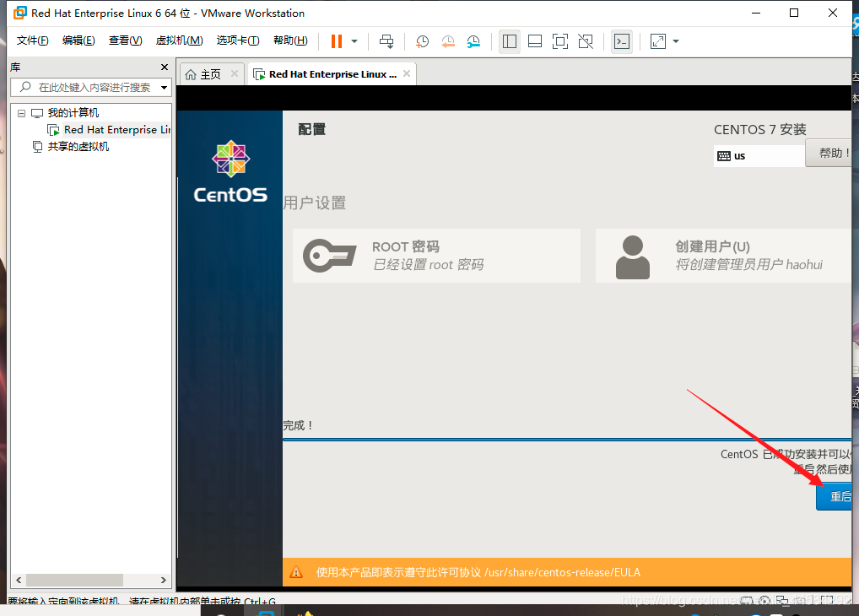The image size is (859, 616).
Task: Click the 完成! installation progress bar
Action: click(567, 440)
